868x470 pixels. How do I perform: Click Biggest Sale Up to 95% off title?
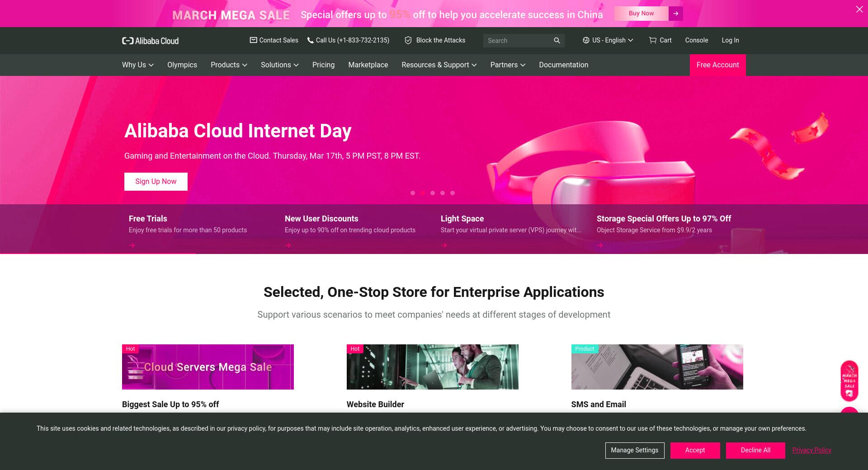click(170, 404)
